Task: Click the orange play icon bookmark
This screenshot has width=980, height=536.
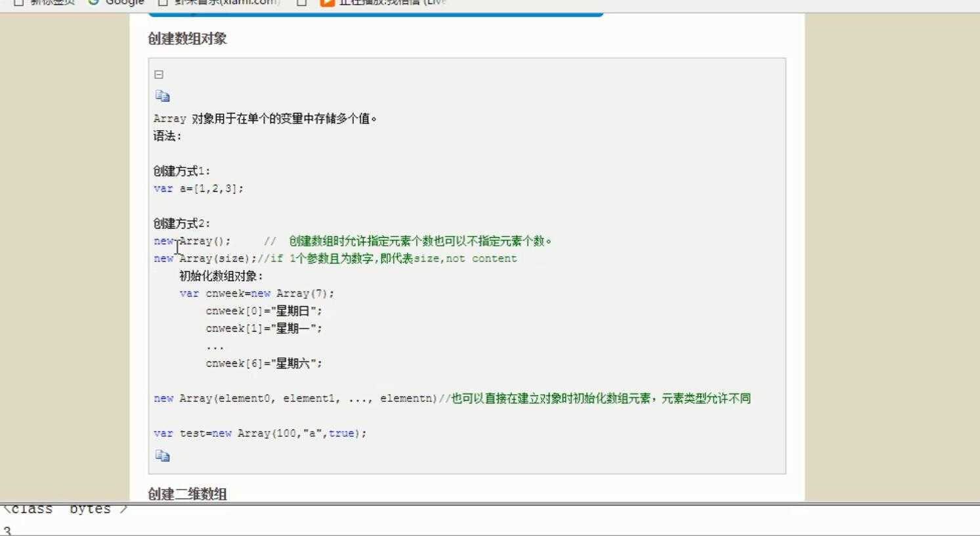Action: [x=327, y=3]
